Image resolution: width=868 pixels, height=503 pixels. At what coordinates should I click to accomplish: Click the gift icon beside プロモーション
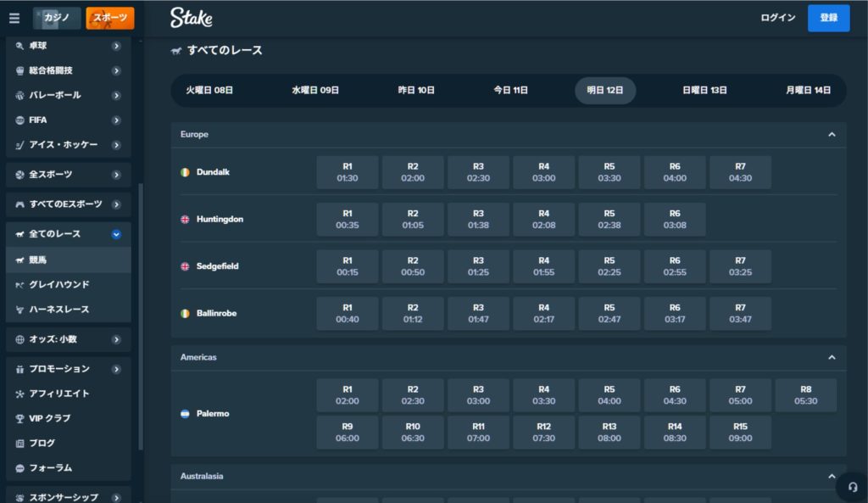[20, 369]
